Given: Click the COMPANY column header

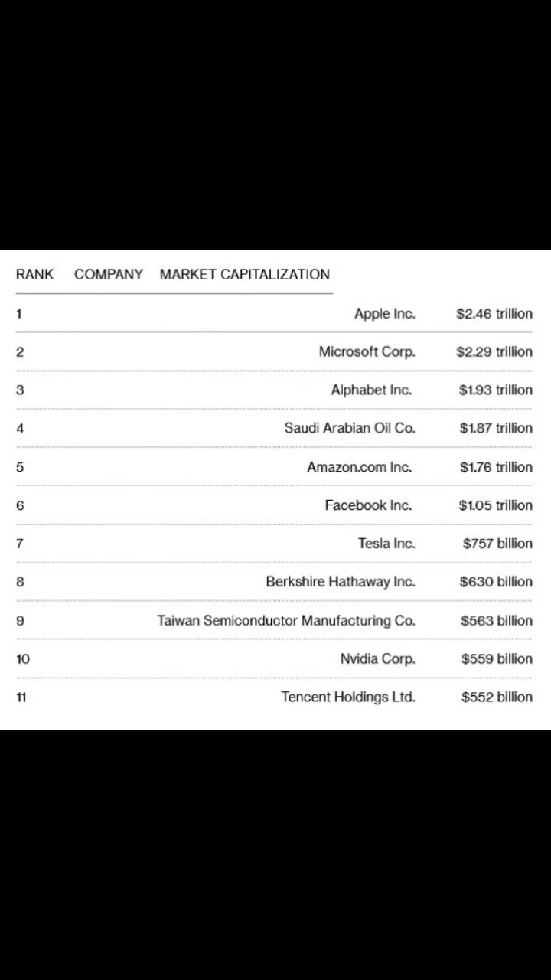Looking at the screenshot, I should click(x=109, y=274).
